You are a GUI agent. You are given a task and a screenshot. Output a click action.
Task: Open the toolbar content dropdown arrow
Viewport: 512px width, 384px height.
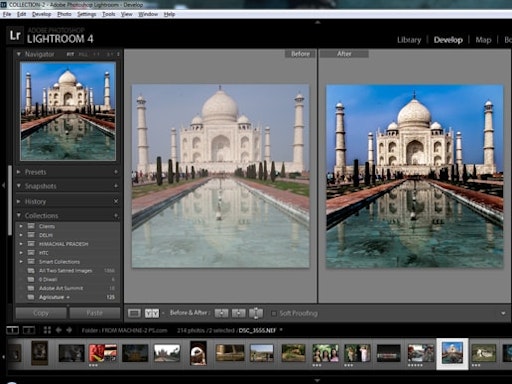coord(503,313)
